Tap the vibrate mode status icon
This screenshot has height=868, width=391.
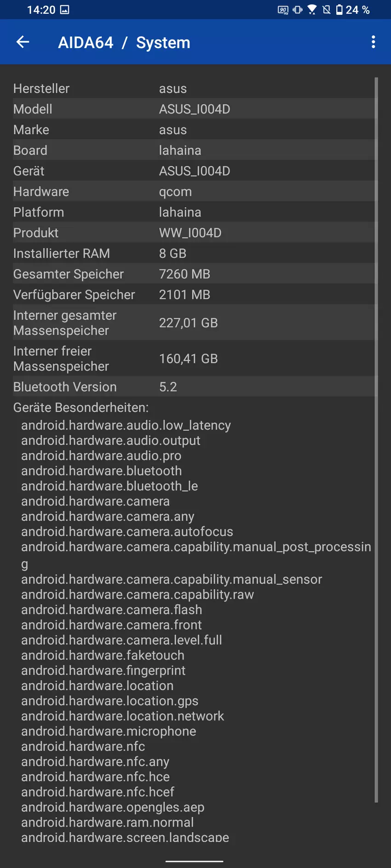[298, 10]
